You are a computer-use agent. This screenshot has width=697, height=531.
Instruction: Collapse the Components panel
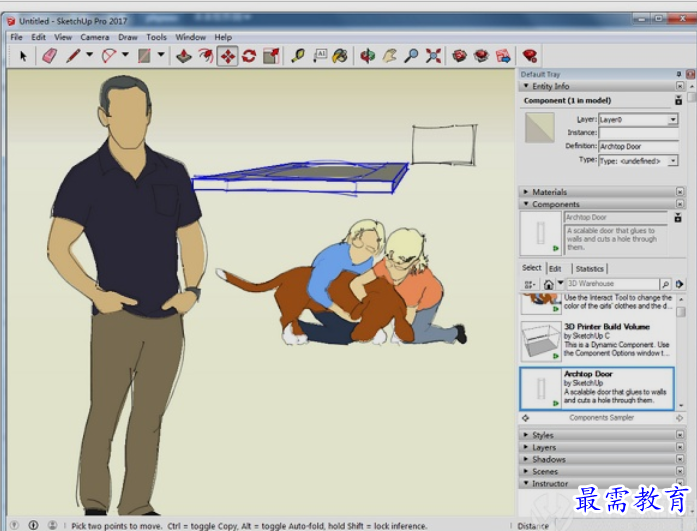(x=526, y=204)
